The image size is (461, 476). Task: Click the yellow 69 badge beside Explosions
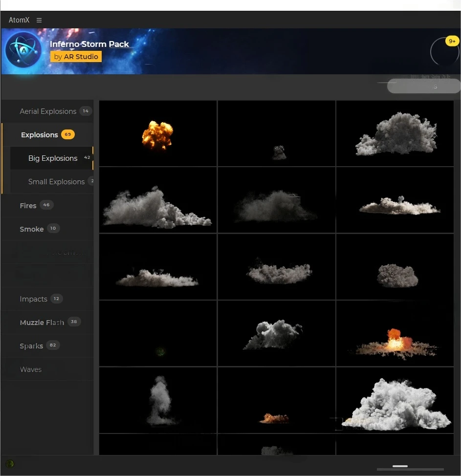pyautogui.click(x=68, y=134)
